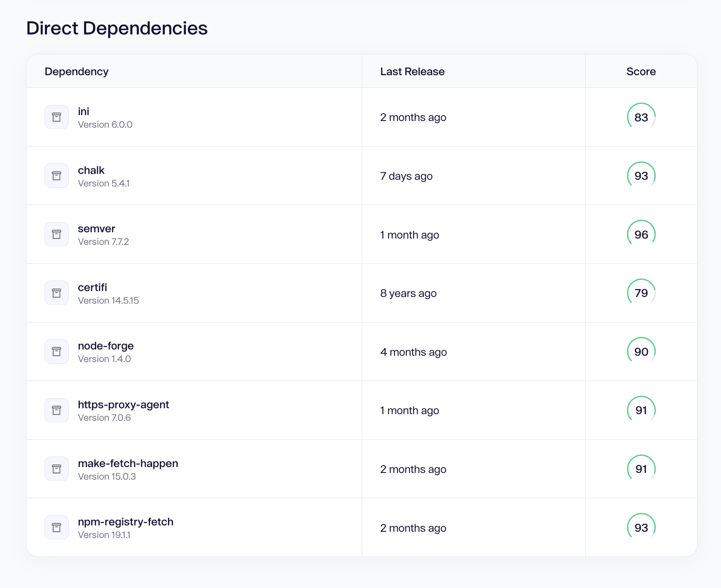The height and width of the screenshot is (588, 721).
Task: Sort by the Last Release column header
Action: click(412, 71)
